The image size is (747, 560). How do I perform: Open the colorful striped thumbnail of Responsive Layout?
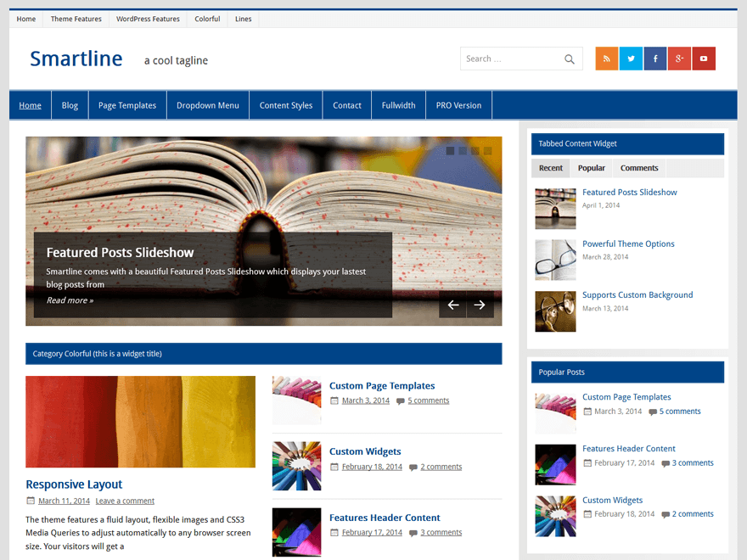140,422
